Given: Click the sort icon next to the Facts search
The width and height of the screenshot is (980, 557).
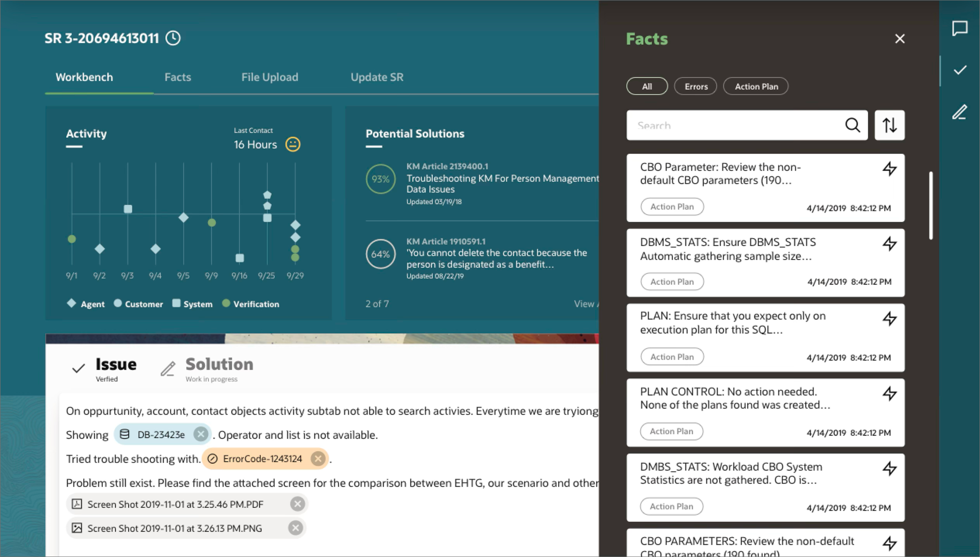Looking at the screenshot, I should [x=890, y=125].
